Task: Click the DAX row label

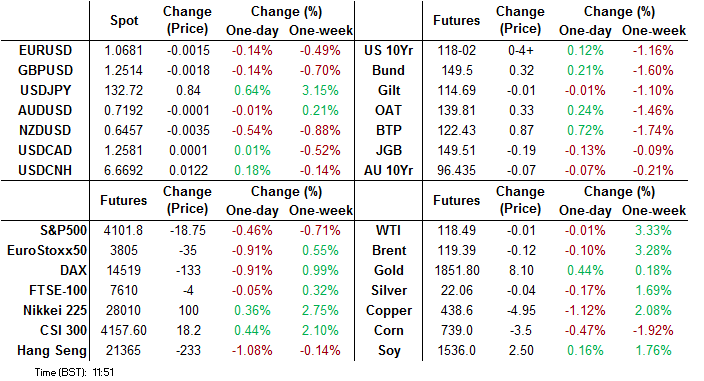Action: tap(73, 271)
